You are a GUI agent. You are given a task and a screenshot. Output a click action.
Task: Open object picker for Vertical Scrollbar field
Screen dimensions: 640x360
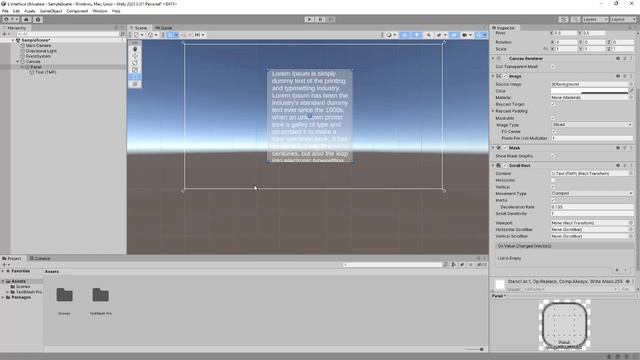tap(631, 236)
